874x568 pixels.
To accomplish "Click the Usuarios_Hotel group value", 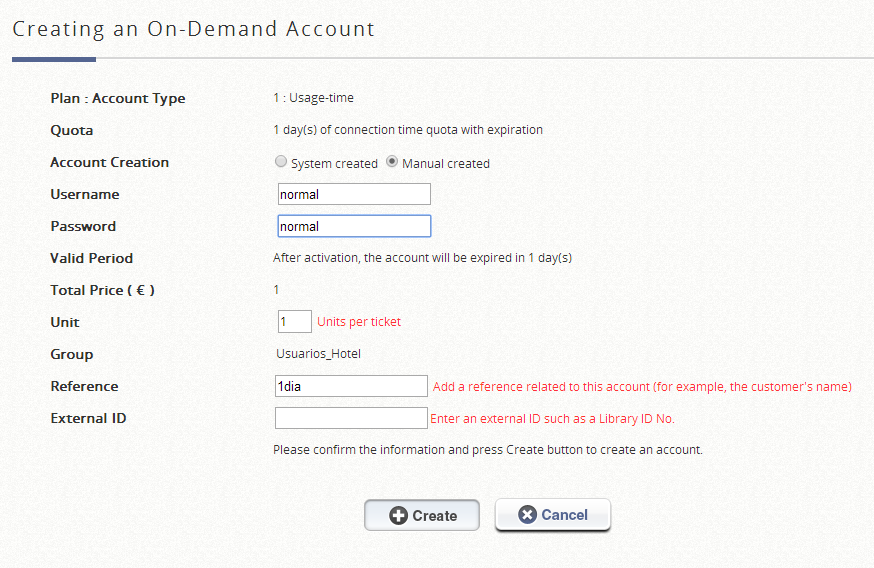I will pos(318,354).
